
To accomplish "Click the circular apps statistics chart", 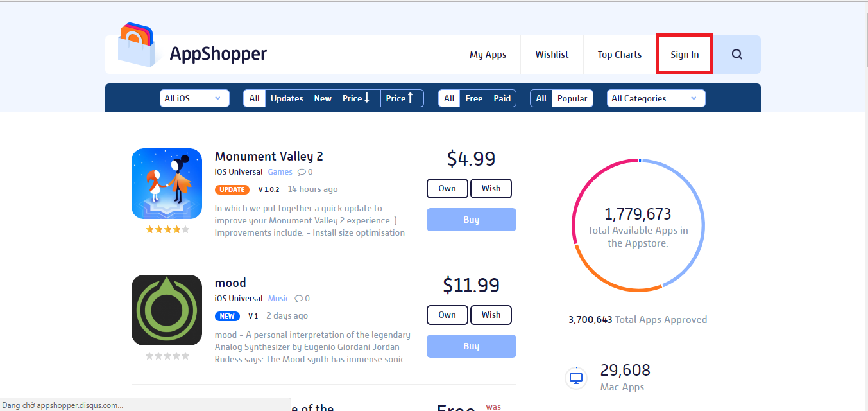I will pyautogui.click(x=637, y=225).
